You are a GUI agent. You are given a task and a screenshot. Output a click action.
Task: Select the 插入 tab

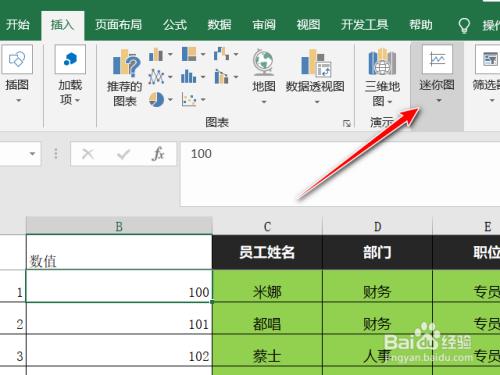(62, 25)
